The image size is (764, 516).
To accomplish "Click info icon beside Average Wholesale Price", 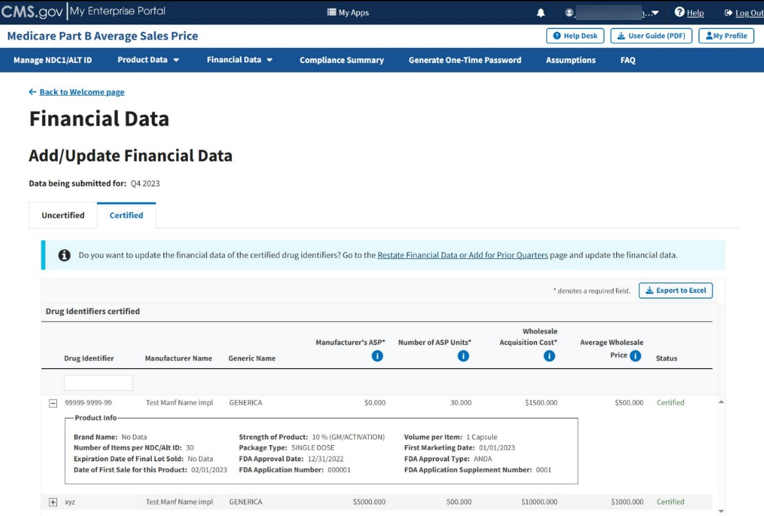I will 635,356.
